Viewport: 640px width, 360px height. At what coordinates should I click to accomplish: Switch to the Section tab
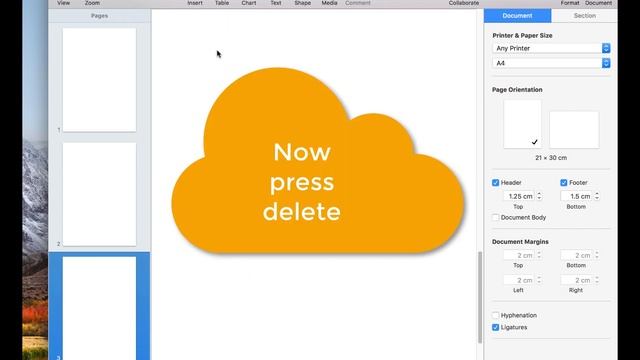coord(584,16)
